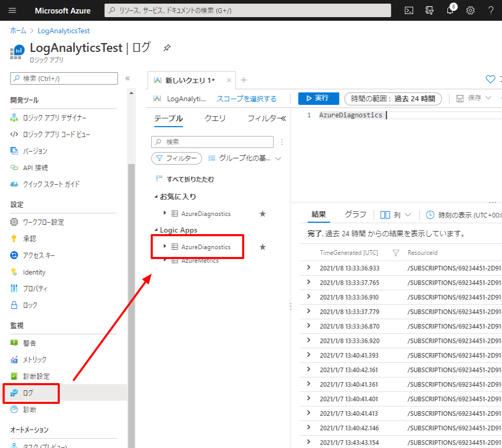Pin LogAnalyticsTest blade to dashboard
Screen dimensions: 502x448
point(167,48)
